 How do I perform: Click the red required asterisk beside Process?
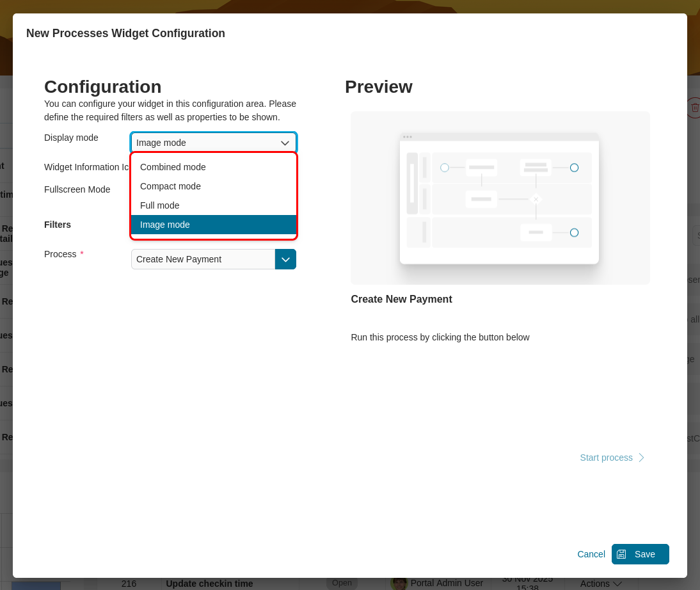[x=81, y=252]
